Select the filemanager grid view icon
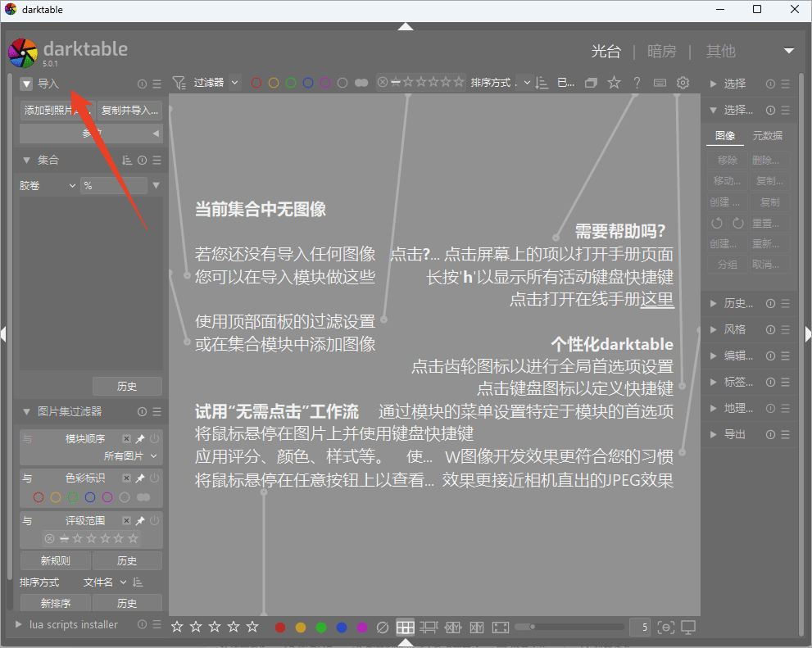The width and height of the screenshot is (812, 648). 405,627
